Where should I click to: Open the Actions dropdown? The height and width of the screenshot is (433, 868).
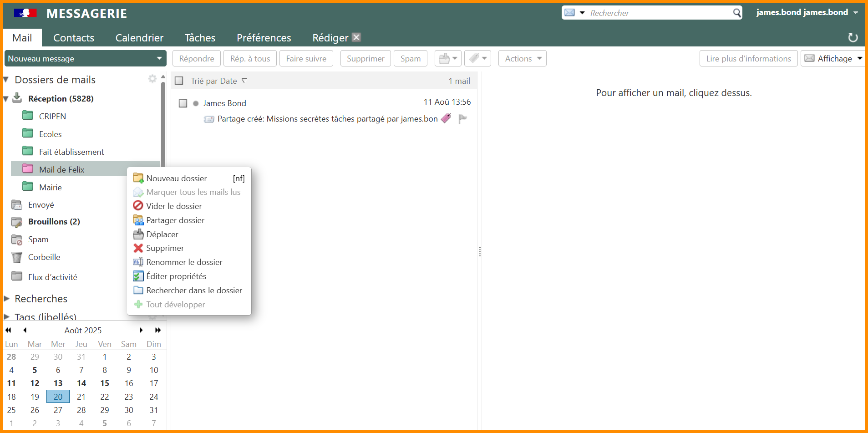522,59
